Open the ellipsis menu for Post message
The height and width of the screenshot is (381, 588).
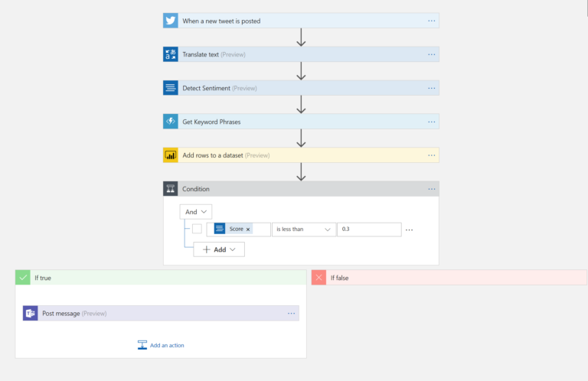(291, 313)
